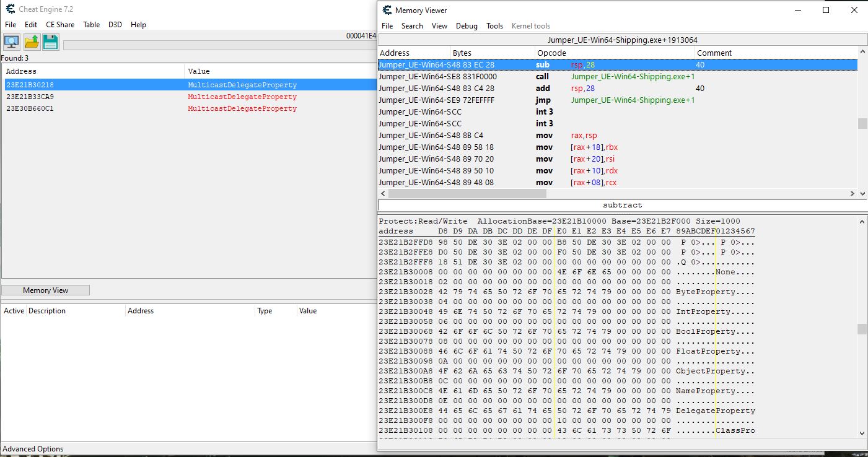The width and height of the screenshot is (868, 457).
Task: Open the process selector icon
Action: pyautogui.click(x=11, y=42)
